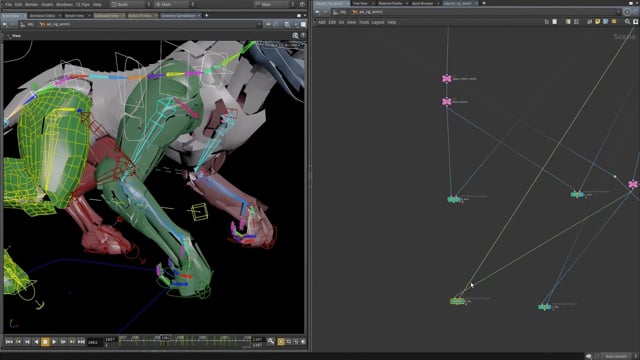Expand the network editor path history dropdown
Screen dimensions: 640x360
pyautogui.click(x=619, y=12)
